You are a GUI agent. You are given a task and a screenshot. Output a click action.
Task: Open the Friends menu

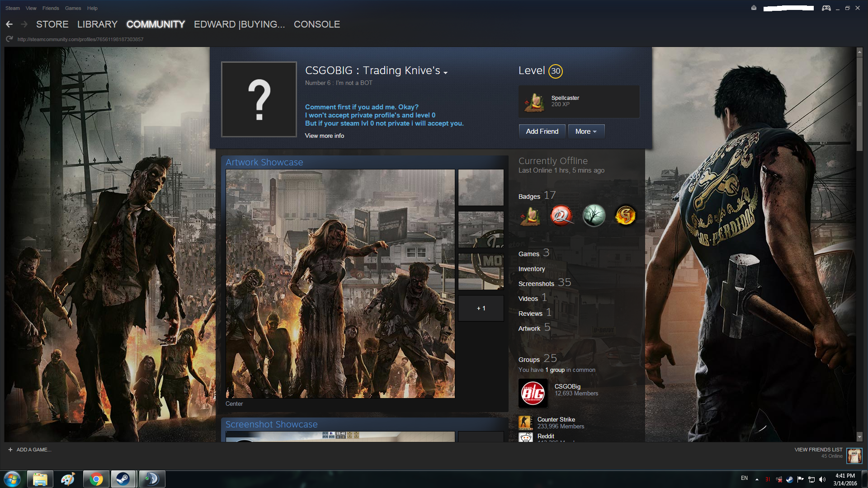coord(51,8)
